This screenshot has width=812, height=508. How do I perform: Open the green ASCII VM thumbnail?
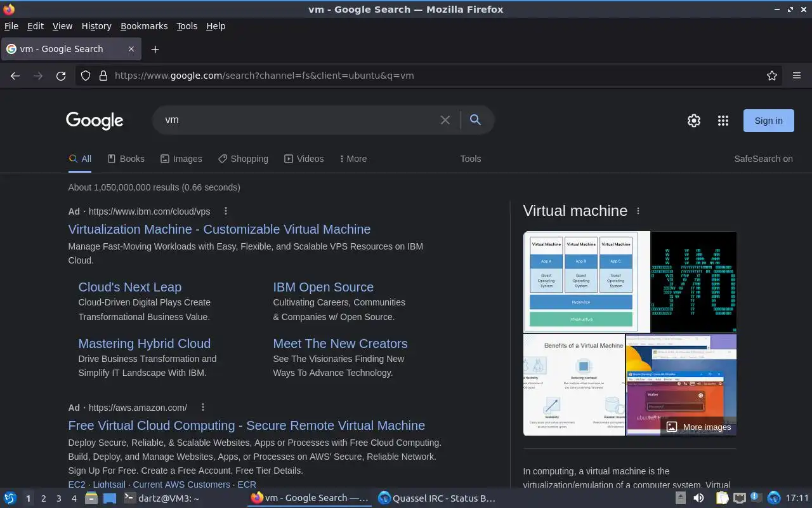(694, 282)
